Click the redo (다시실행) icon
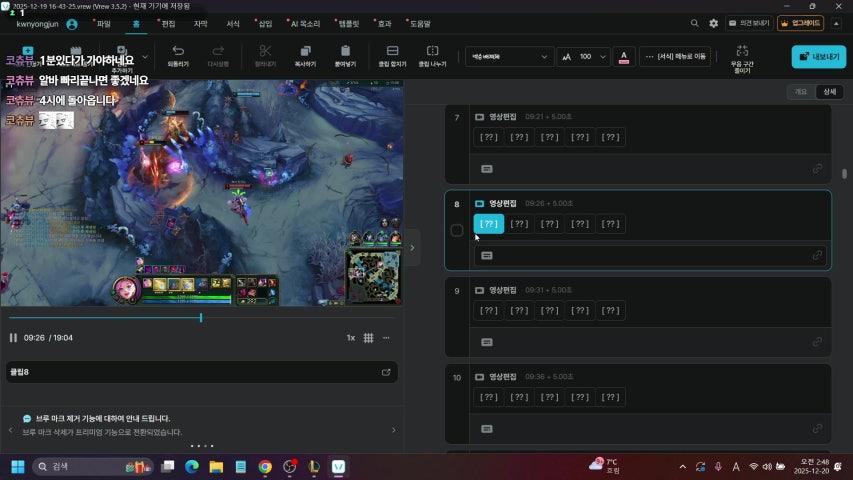The image size is (853, 480). click(x=218, y=51)
